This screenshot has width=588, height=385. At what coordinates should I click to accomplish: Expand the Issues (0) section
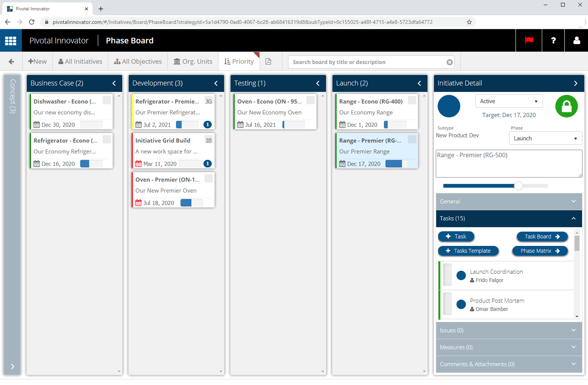[509, 330]
